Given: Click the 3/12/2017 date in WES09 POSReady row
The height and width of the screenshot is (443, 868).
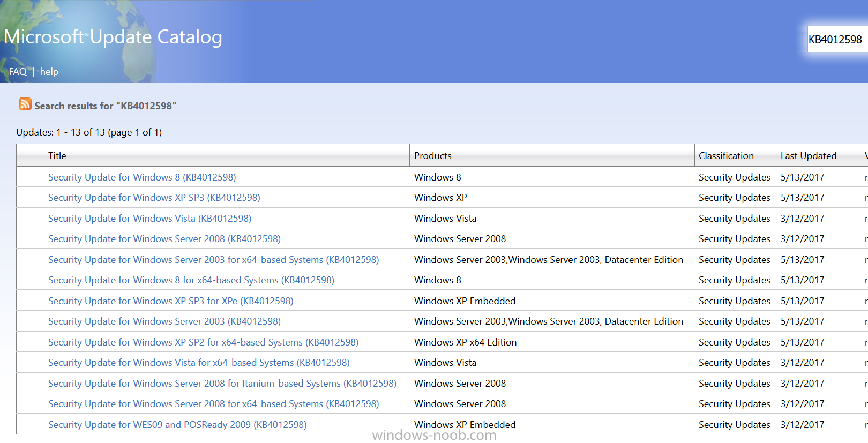Looking at the screenshot, I should [802, 425].
